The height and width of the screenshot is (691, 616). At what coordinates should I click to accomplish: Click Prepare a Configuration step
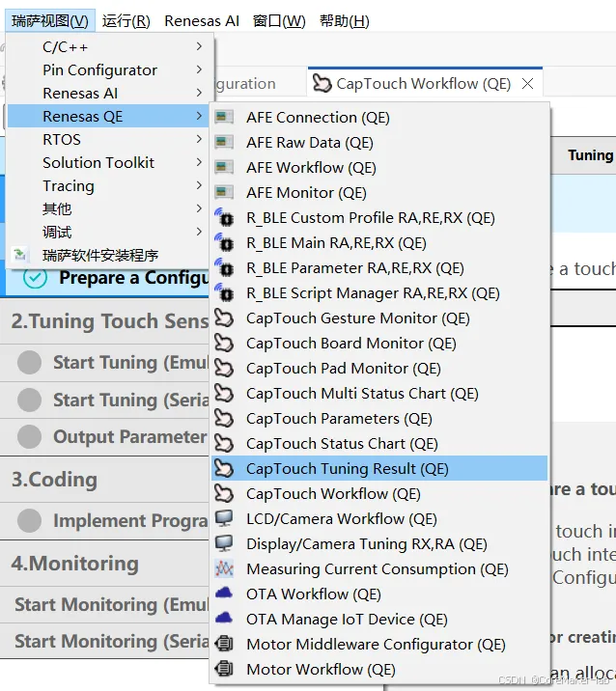click(x=134, y=278)
